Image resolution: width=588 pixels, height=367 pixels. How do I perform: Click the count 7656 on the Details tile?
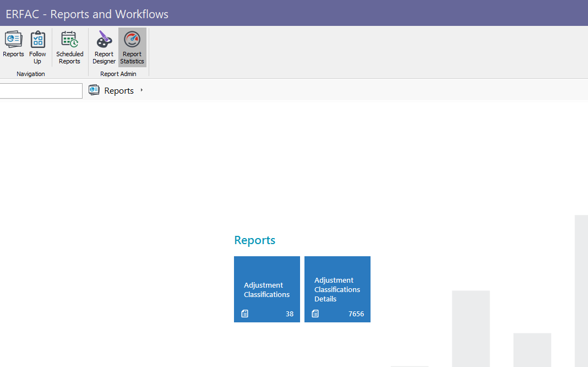[356, 314]
